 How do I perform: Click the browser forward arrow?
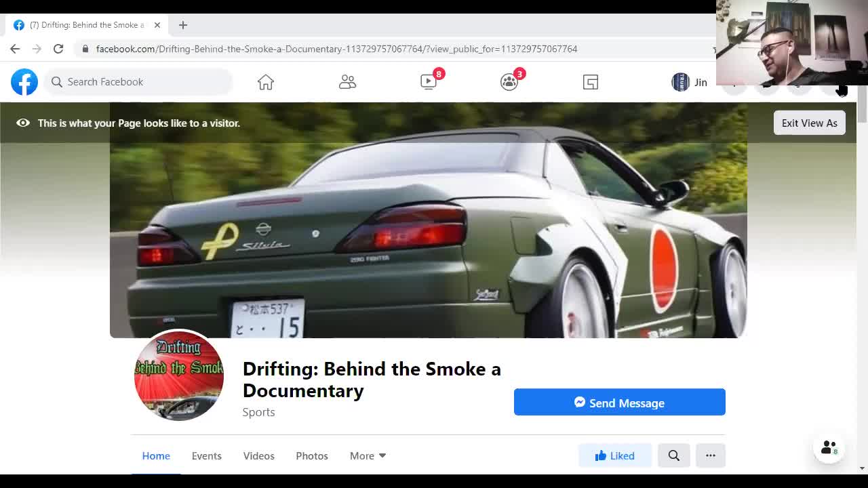[x=37, y=49]
